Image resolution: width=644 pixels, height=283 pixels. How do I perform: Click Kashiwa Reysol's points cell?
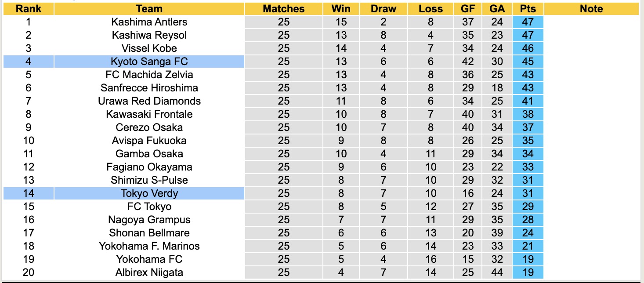point(528,35)
